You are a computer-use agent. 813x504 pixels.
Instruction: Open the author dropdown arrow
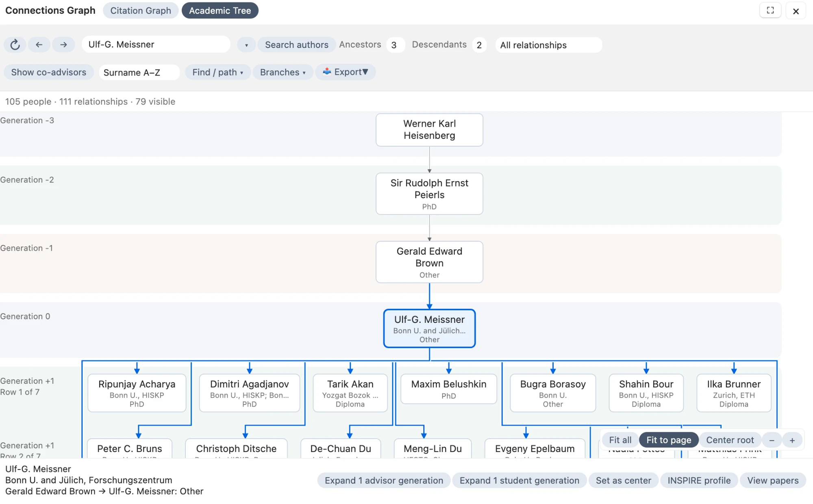tap(246, 45)
